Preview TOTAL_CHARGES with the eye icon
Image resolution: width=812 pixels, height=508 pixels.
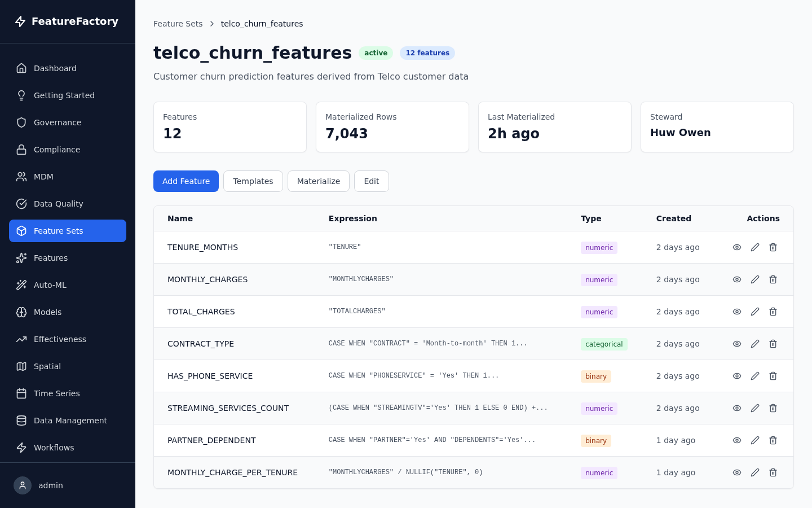pyautogui.click(x=737, y=312)
